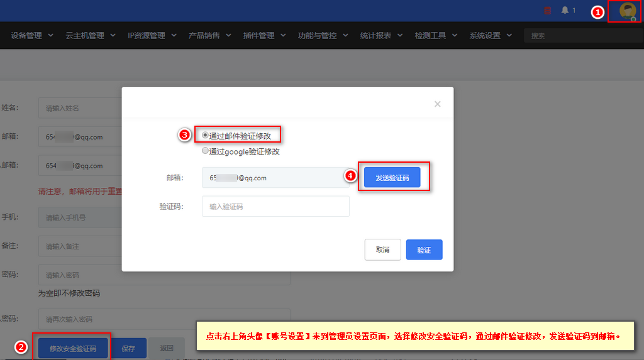This screenshot has width=644, height=360.
Task: Open the 插件管理 menu
Action: (264, 36)
